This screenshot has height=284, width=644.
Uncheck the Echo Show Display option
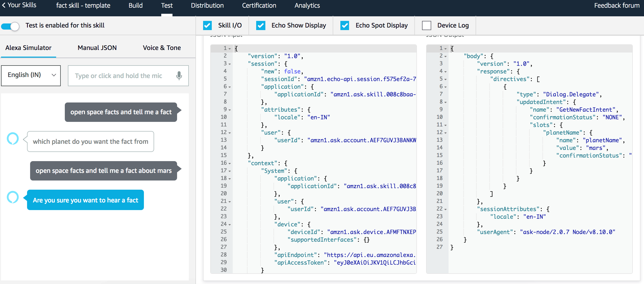[x=261, y=25]
